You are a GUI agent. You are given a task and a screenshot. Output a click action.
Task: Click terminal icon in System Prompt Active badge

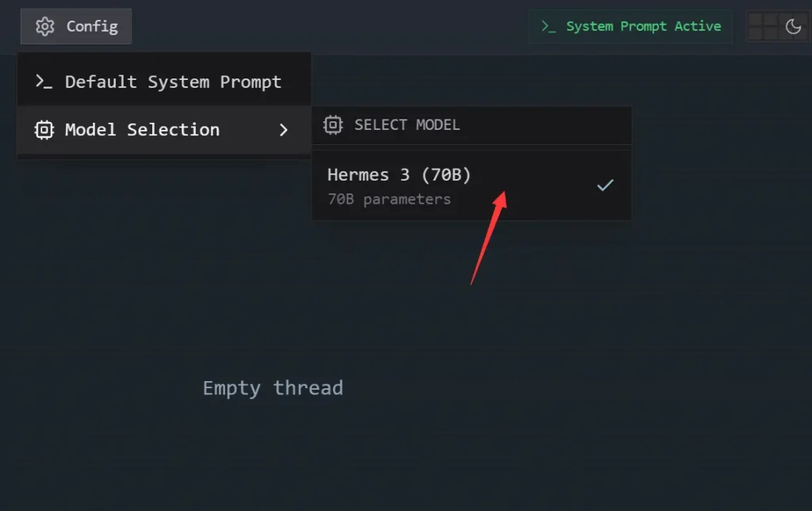[548, 26]
